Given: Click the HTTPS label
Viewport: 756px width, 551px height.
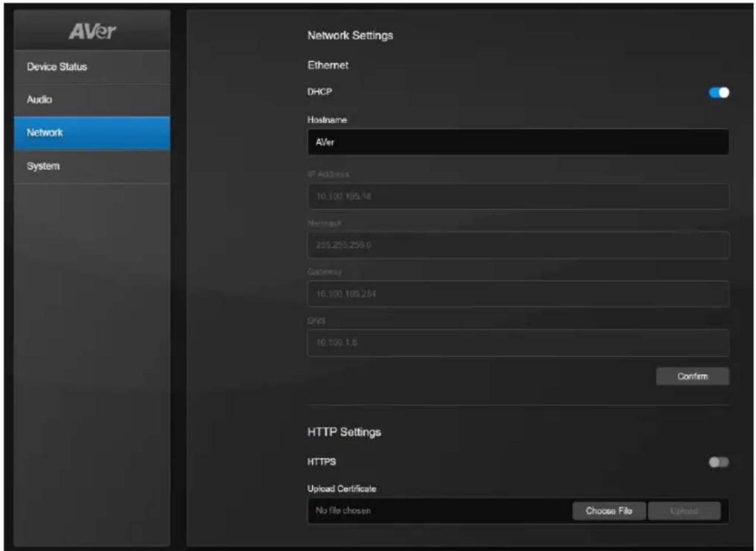Looking at the screenshot, I should [x=322, y=462].
